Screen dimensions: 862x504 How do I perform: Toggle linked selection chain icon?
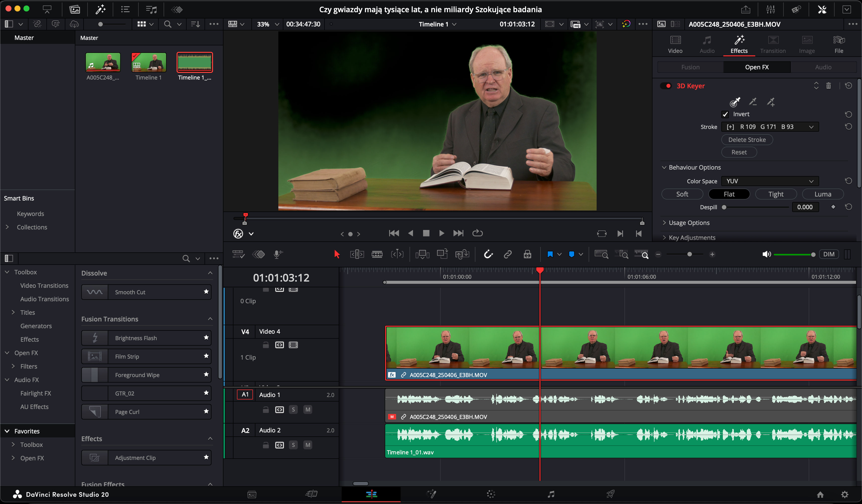click(x=508, y=254)
